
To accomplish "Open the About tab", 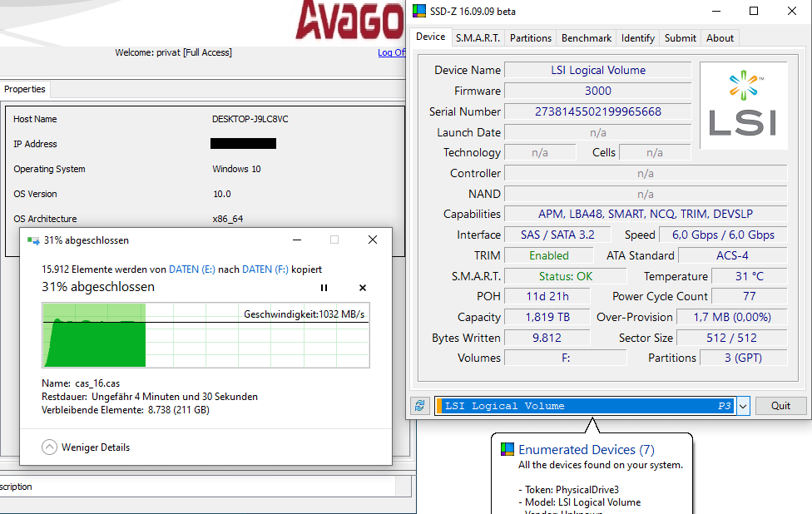I will (720, 38).
